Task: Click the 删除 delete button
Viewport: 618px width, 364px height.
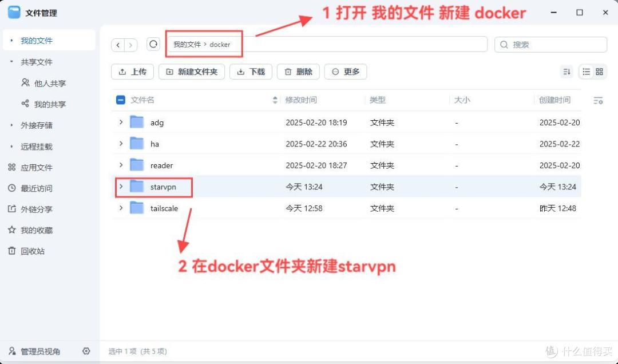Action: click(x=298, y=72)
